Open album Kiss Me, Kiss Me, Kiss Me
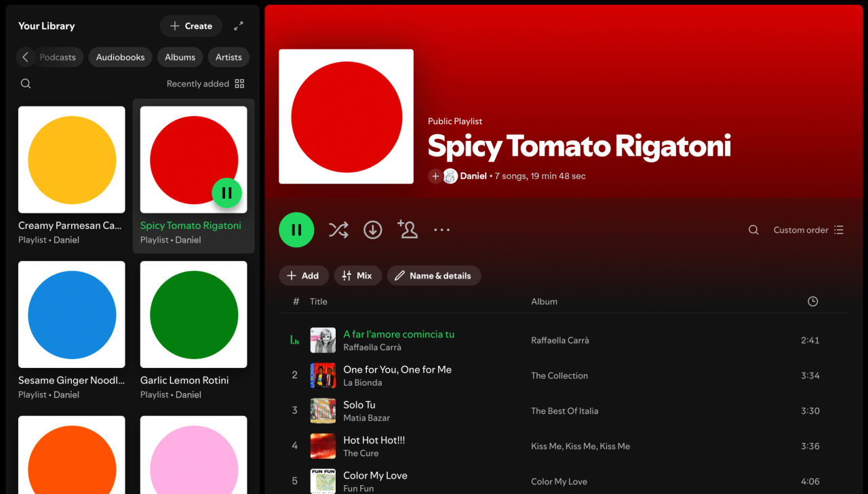 [580, 446]
